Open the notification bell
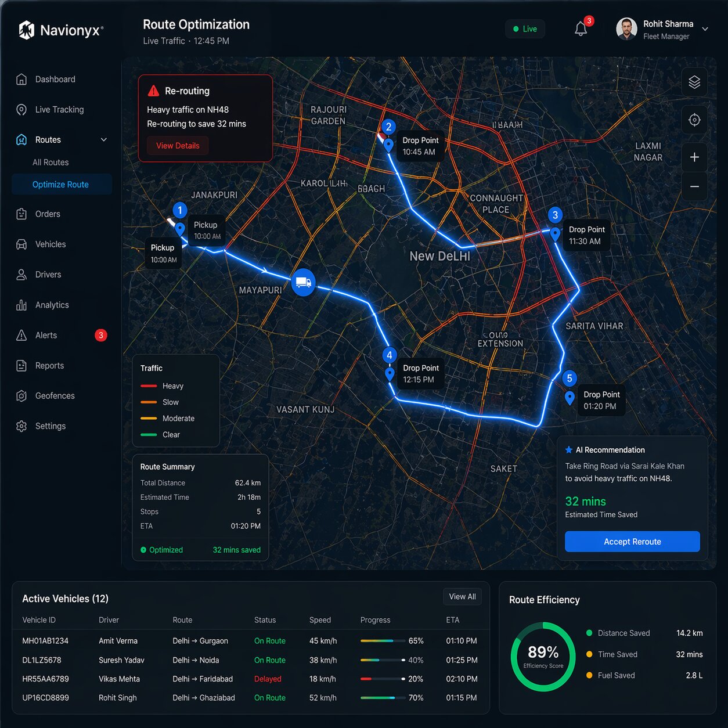The height and width of the screenshot is (728, 728). tap(581, 28)
